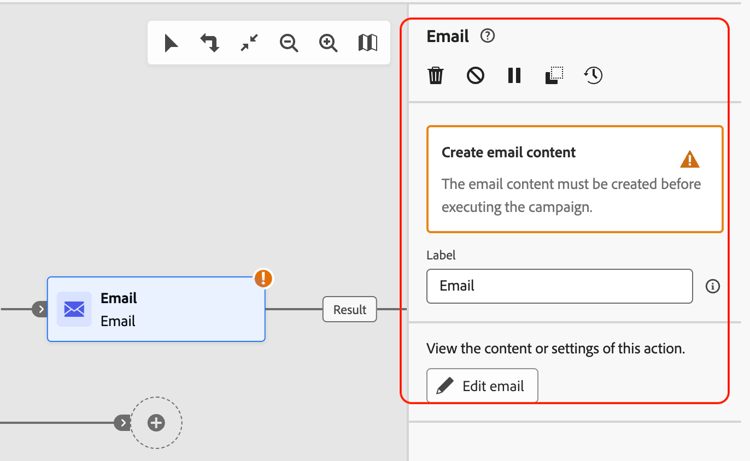Screen dimensions: 750x461
Task: Pause the Email activity
Action: (x=514, y=76)
